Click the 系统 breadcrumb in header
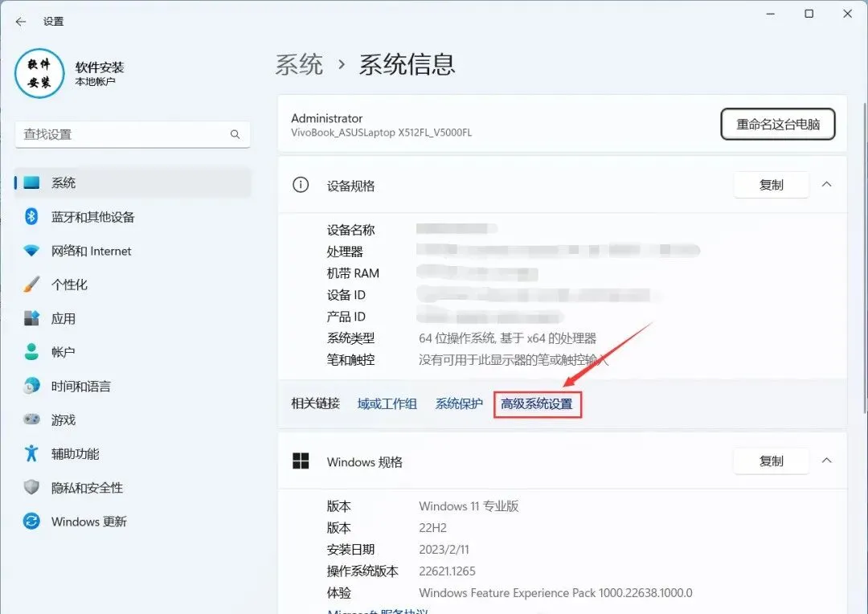The width and height of the screenshot is (868, 614). tap(300, 65)
